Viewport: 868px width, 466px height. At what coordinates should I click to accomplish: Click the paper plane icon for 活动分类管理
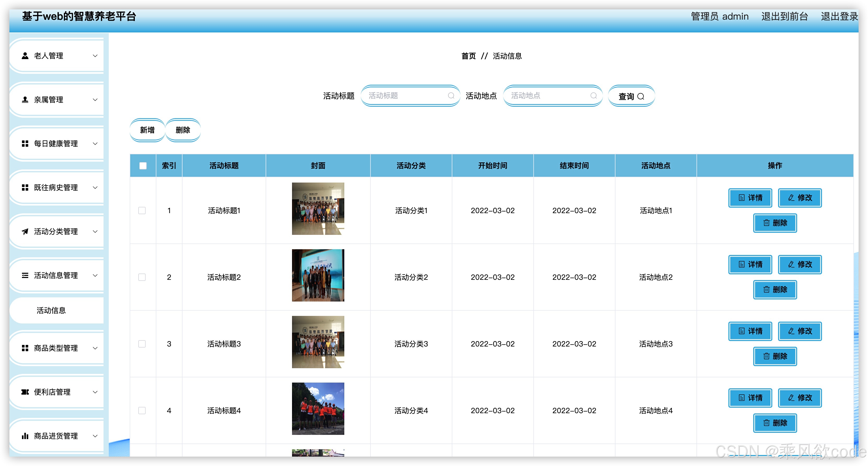pyautogui.click(x=25, y=231)
